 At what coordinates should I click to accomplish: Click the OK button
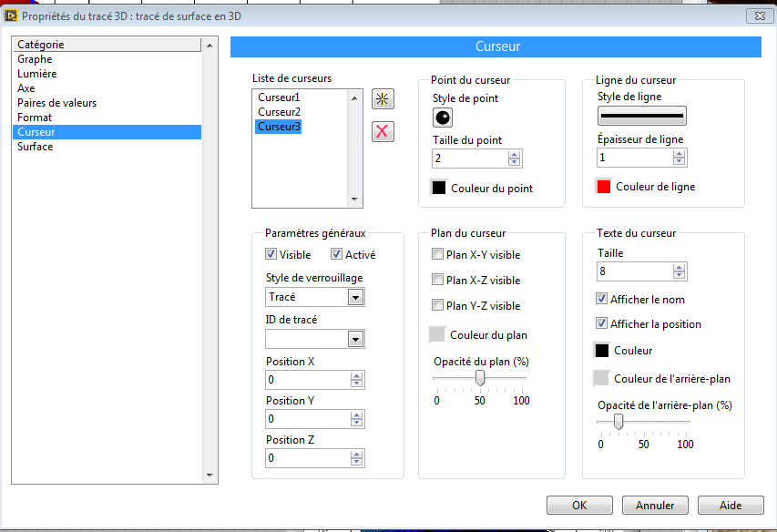click(x=579, y=506)
